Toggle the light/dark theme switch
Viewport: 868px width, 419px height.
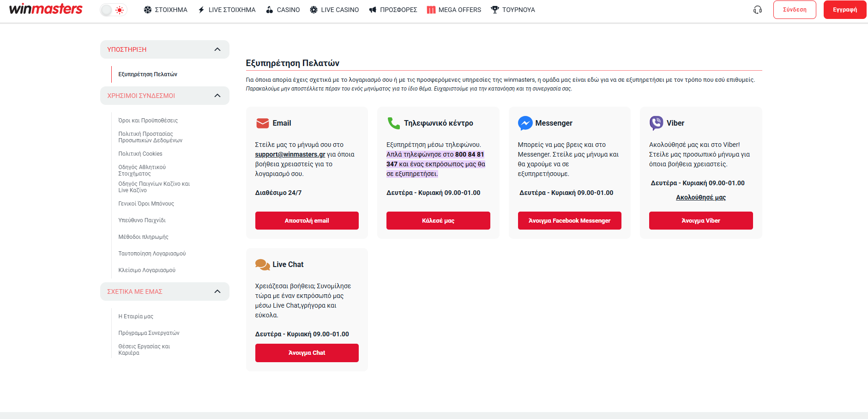click(113, 10)
